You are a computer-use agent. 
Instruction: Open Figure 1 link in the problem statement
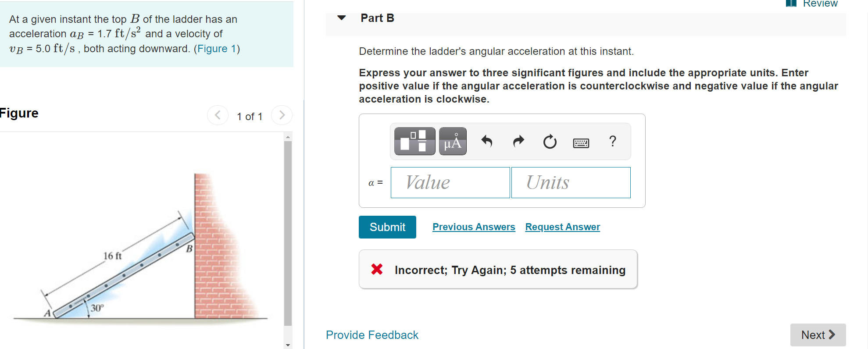tap(216, 49)
